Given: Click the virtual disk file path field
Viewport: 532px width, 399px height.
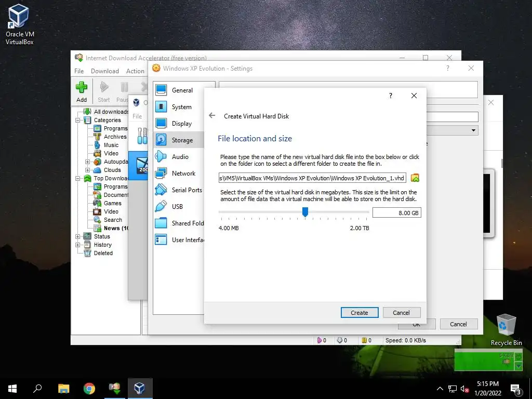Looking at the screenshot, I should [312, 178].
